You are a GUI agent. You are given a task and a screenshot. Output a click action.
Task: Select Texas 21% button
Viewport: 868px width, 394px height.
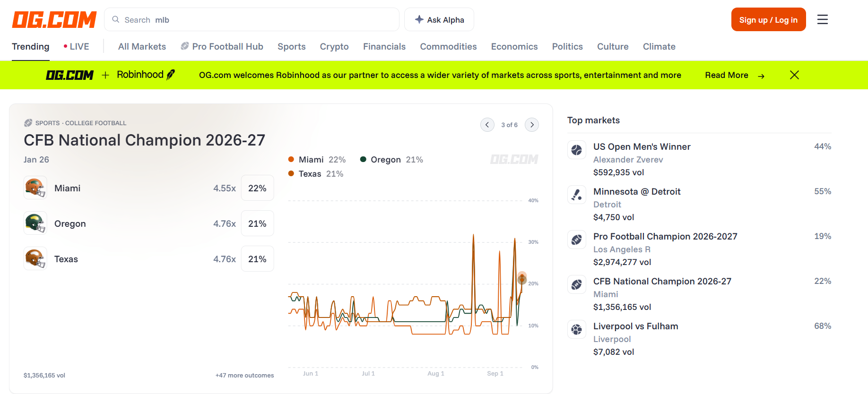[x=257, y=259]
